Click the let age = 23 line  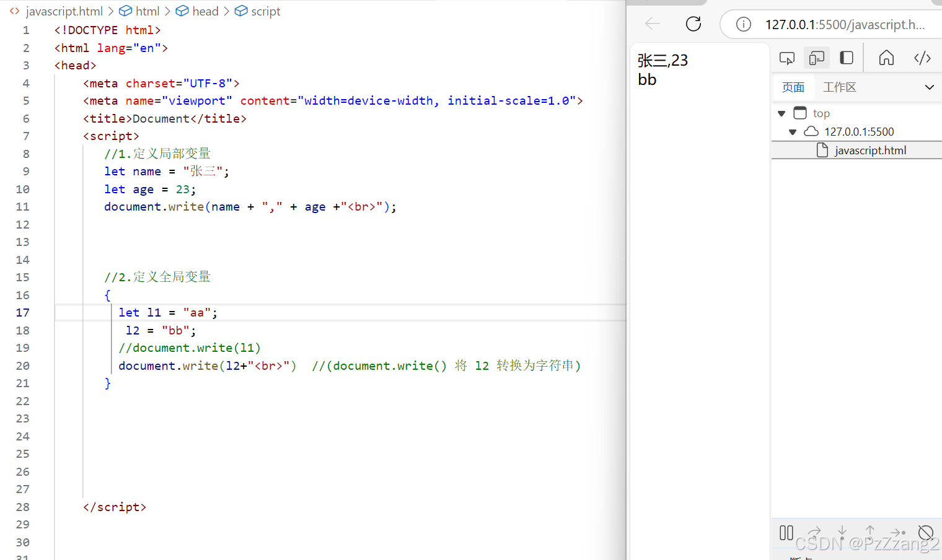(150, 190)
